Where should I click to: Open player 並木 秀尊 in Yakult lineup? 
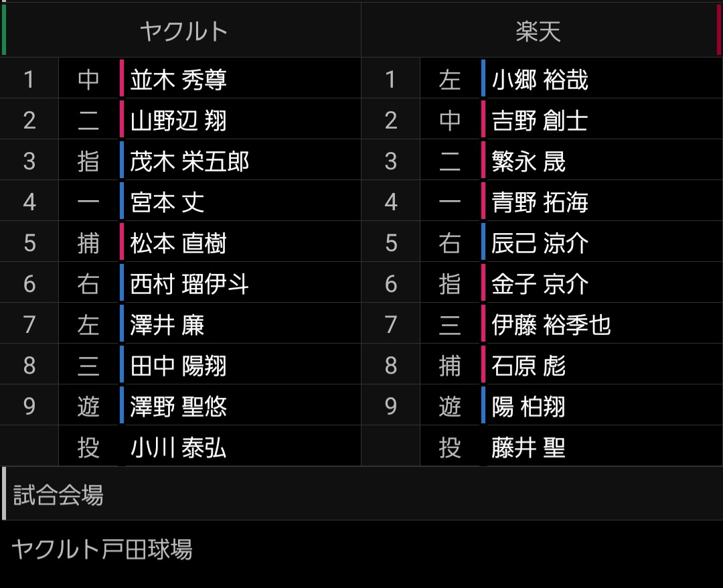pos(179,80)
